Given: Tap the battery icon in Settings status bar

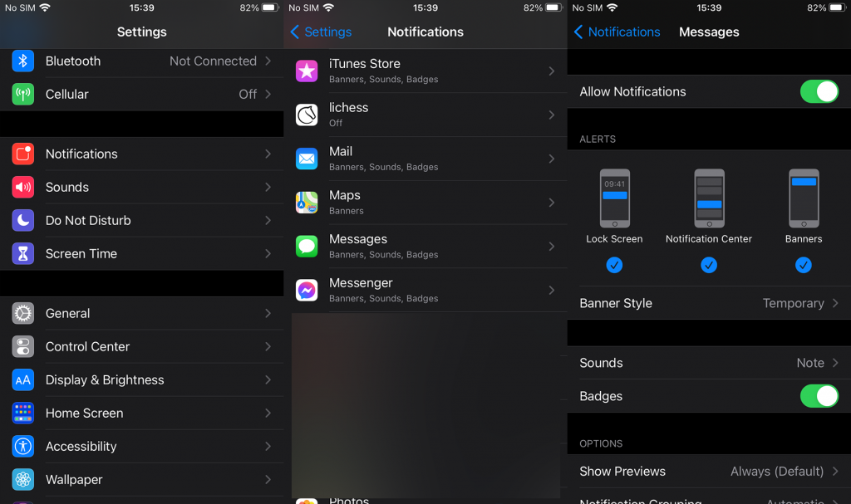Looking at the screenshot, I should (270, 7).
